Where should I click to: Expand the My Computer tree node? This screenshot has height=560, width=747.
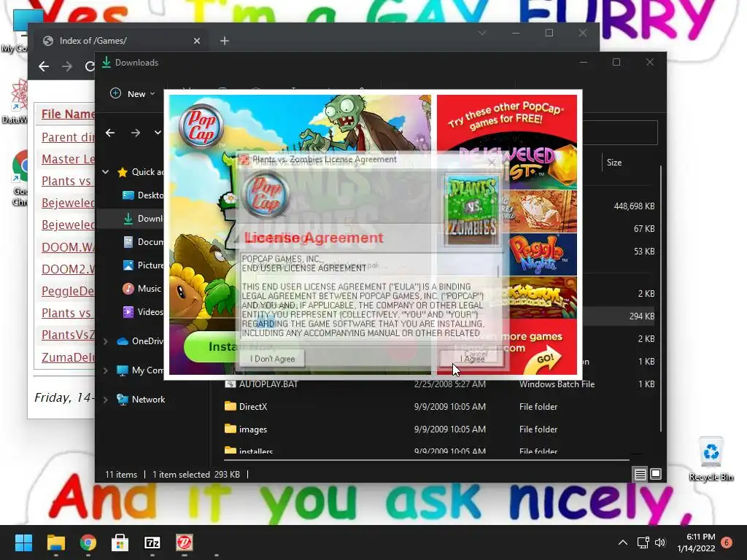coord(105,370)
